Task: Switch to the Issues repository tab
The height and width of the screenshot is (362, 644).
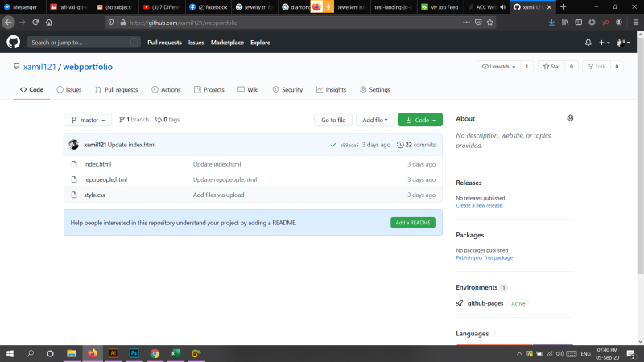Action: pyautogui.click(x=69, y=90)
